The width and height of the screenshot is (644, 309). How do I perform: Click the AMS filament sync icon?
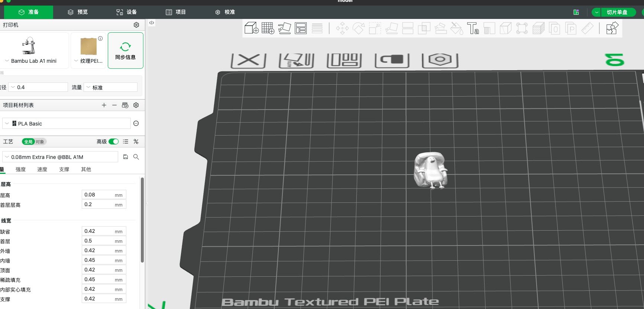(x=125, y=105)
